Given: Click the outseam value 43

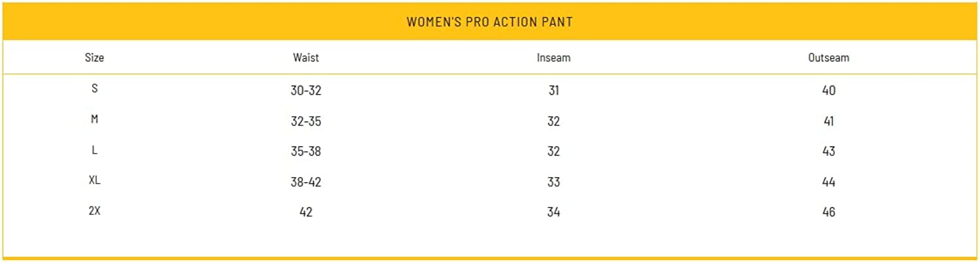Looking at the screenshot, I should (828, 152).
